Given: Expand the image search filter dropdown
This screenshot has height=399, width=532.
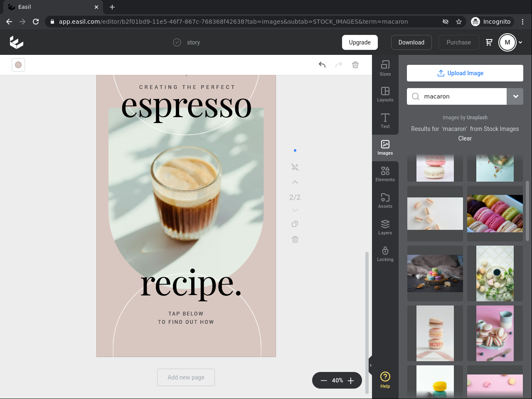Looking at the screenshot, I should coord(515,96).
